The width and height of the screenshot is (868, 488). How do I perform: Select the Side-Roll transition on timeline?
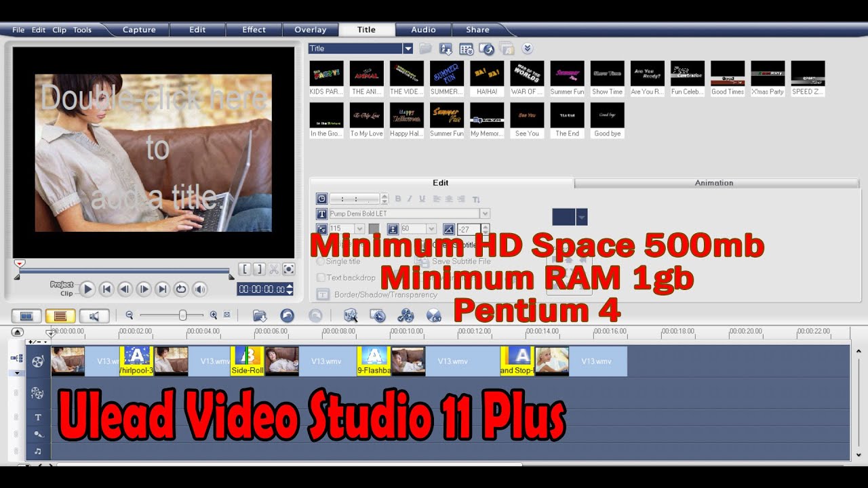248,361
